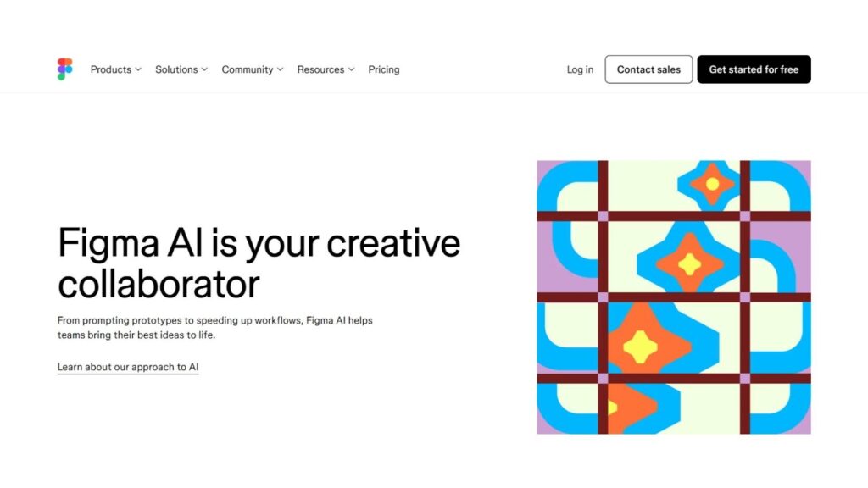
Task: Open the Solutions menu
Action: pyautogui.click(x=176, y=69)
